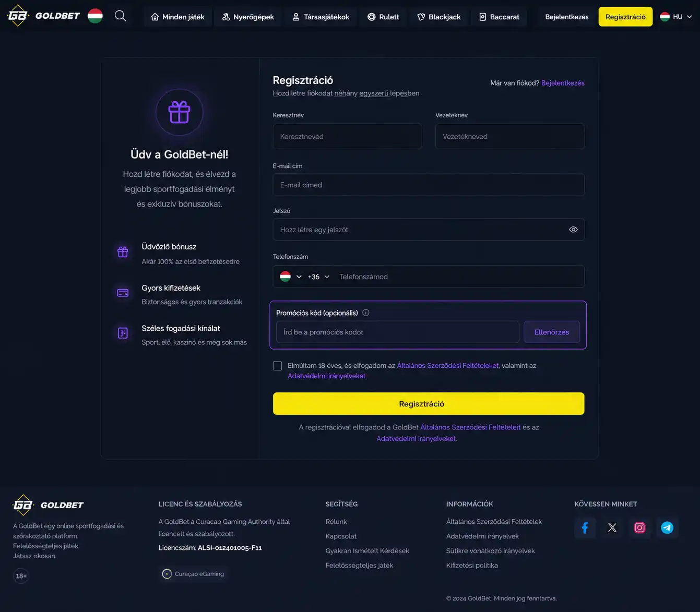Screen dimensions: 700x612
Task: Focus the Jelszó input field
Action: (429, 230)
